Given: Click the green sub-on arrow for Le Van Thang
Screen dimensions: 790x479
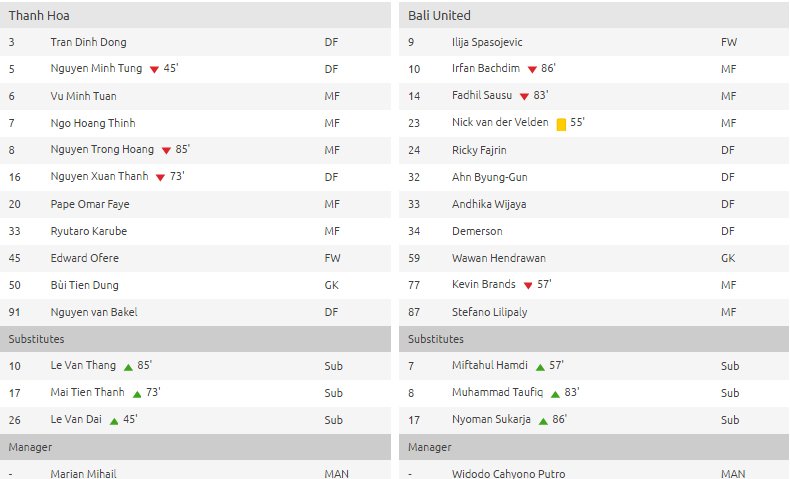Looking at the screenshot, I should coord(128,367).
